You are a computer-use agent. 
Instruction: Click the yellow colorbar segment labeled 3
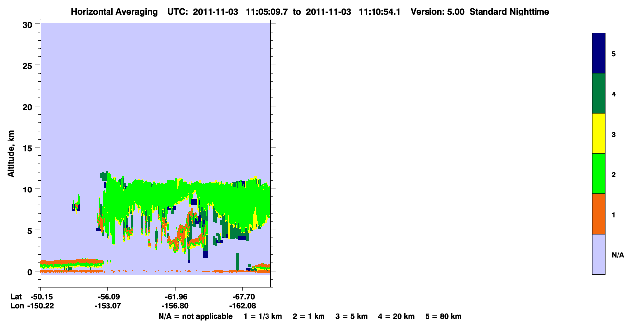[x=599, y=134]
